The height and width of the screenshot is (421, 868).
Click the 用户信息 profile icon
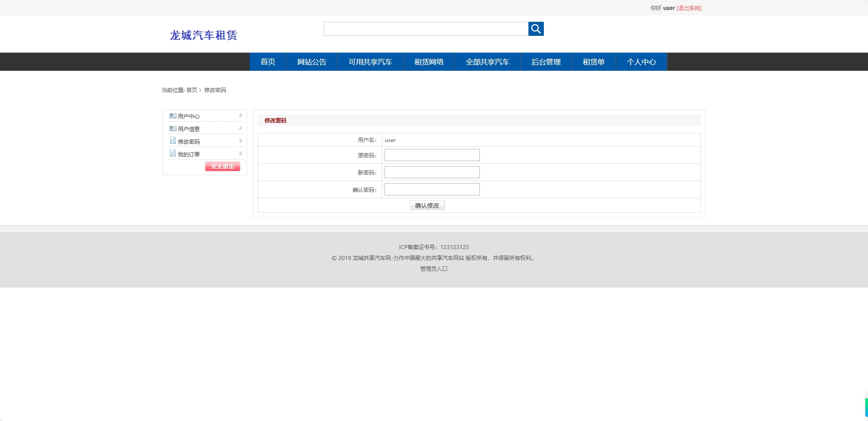(x=173, y=128)
